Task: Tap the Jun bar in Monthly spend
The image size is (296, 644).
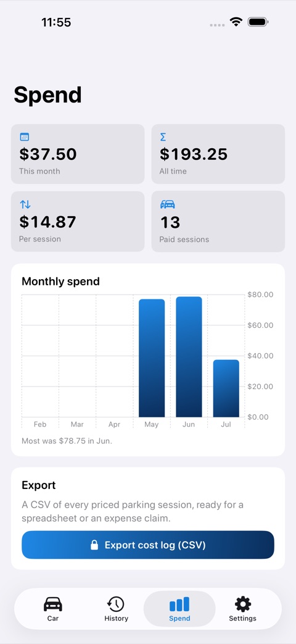Action: click(x=189, y=357)
